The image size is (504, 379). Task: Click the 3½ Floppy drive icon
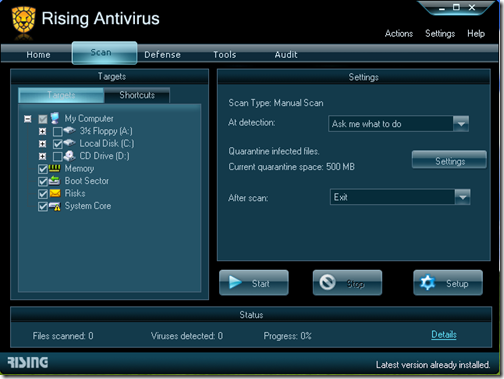[69, 130]
